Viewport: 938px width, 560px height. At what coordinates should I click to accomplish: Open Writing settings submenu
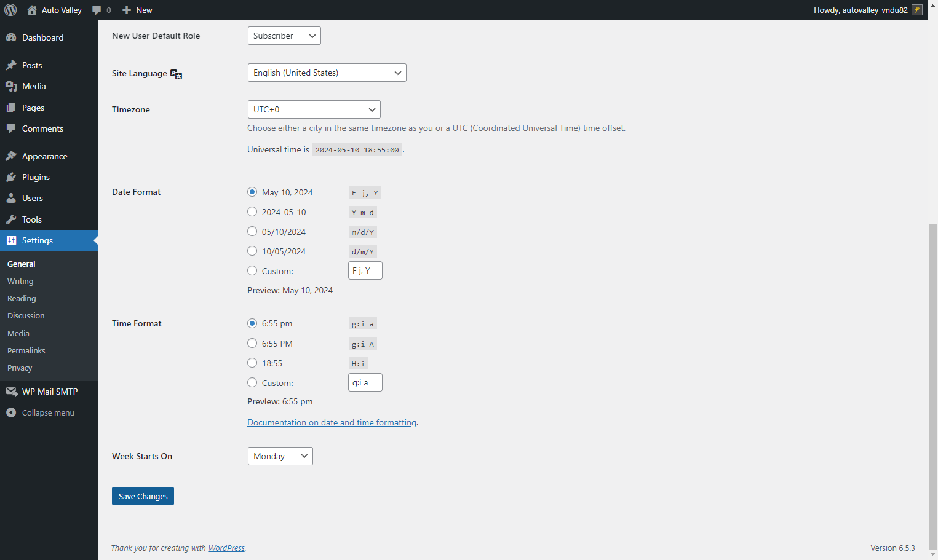pos(20,281)
